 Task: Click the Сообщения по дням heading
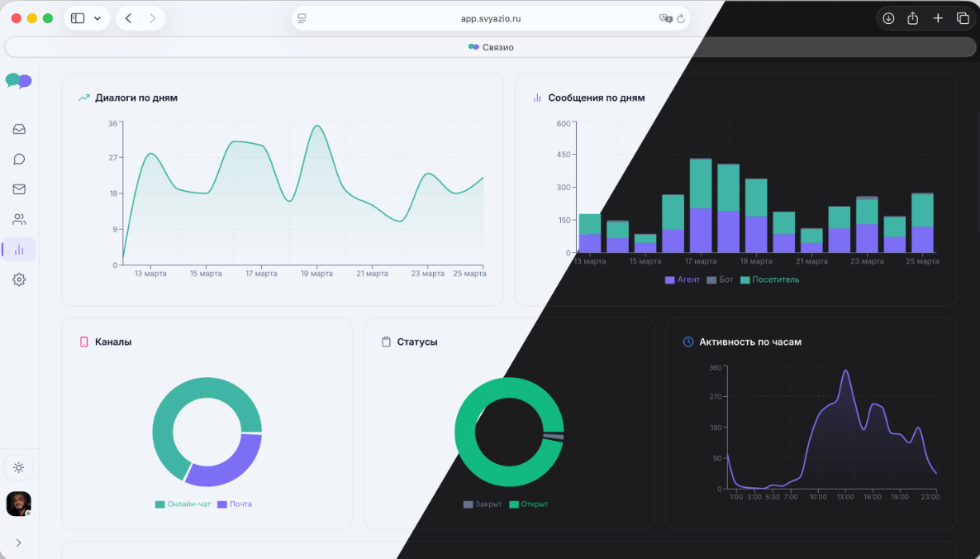point(597,98)
